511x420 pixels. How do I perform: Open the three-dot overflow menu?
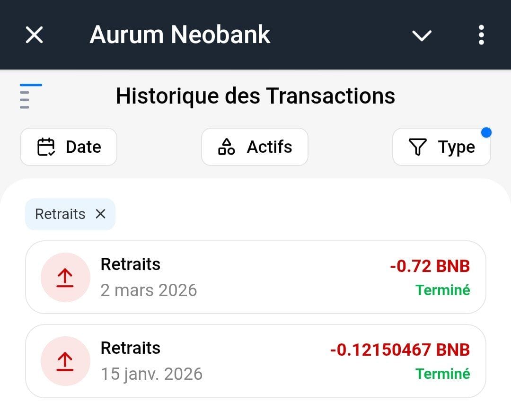coord(481,34)
